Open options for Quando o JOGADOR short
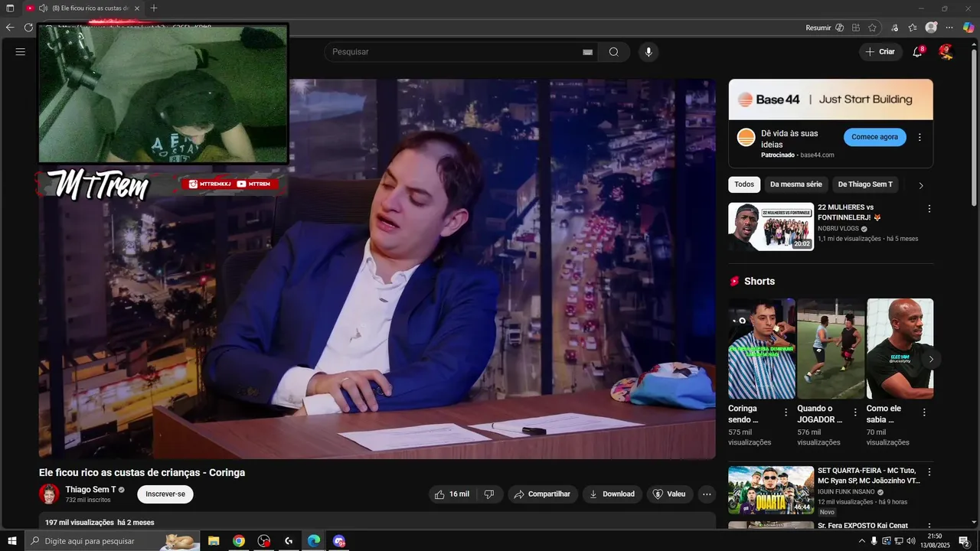The image size is (980, 551). [855, 412]
